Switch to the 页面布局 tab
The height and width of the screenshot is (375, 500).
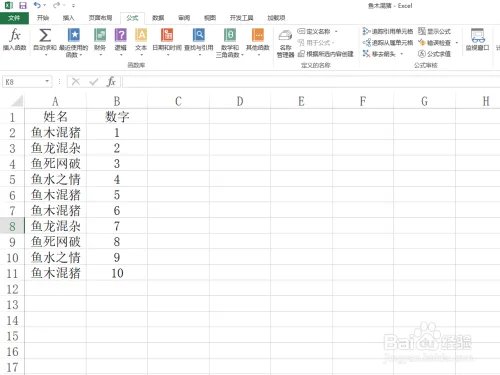click(x=100, y=18)
